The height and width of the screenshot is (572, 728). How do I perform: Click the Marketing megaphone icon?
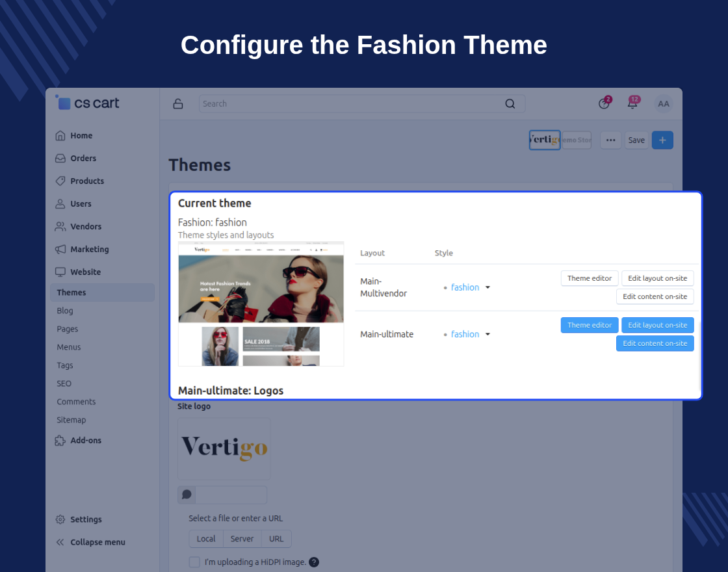coord(60,250)
